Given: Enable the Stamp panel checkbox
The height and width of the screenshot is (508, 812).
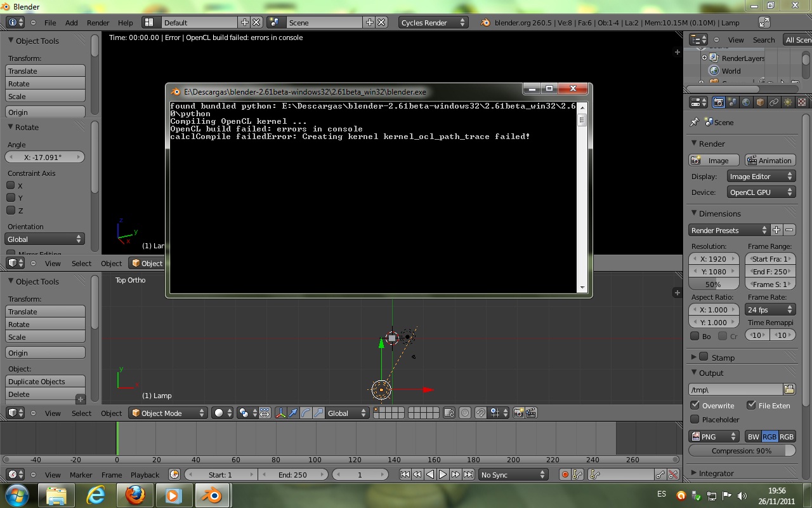Looking at the screenshot, I should pyautogui.click(x=704, y=357).
